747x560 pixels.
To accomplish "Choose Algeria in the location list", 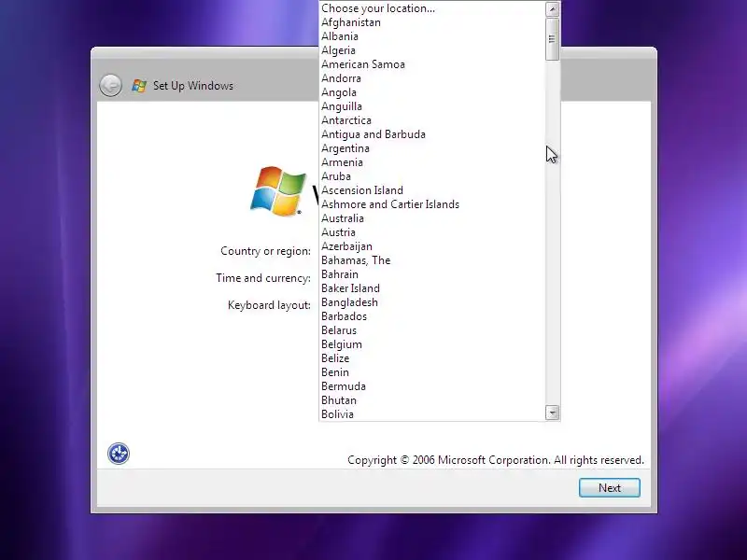I will click(x=432, y=50).
